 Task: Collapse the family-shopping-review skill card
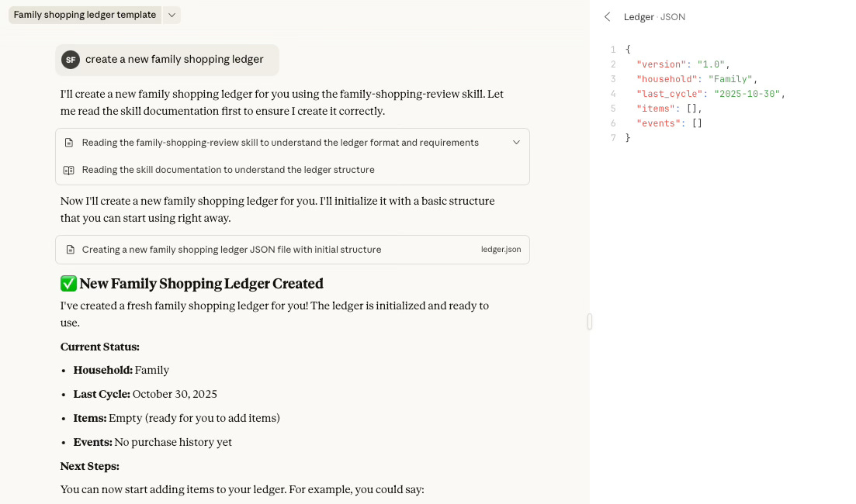pyautogui.click(x=516, y=142)
